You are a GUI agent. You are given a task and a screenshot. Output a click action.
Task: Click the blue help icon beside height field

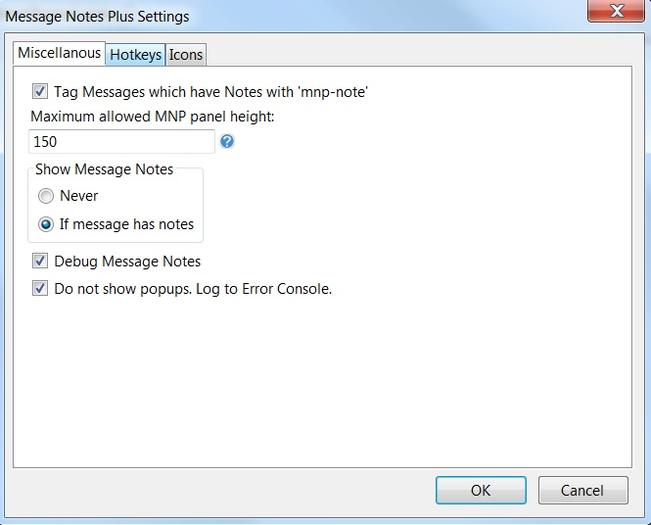coord(227,142)
